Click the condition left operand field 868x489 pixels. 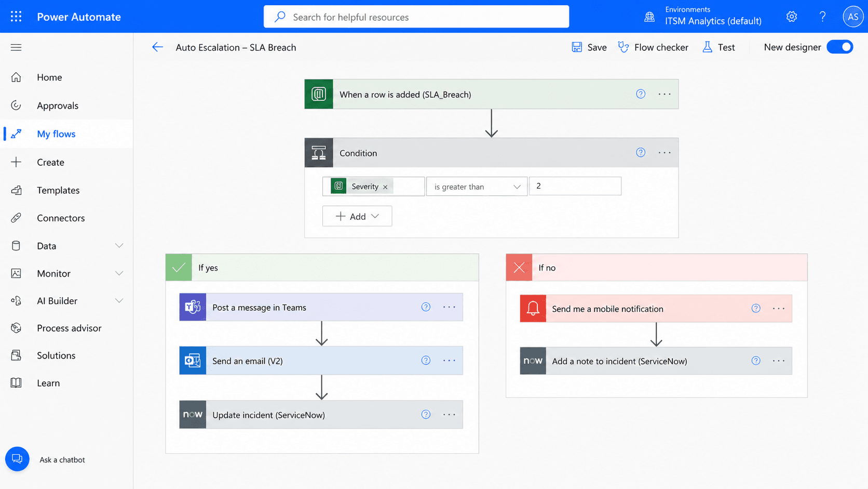[373, 187]
